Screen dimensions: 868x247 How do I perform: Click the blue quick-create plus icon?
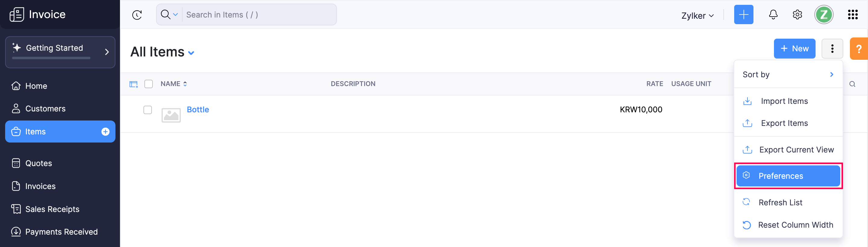click(x=743, y=14)
